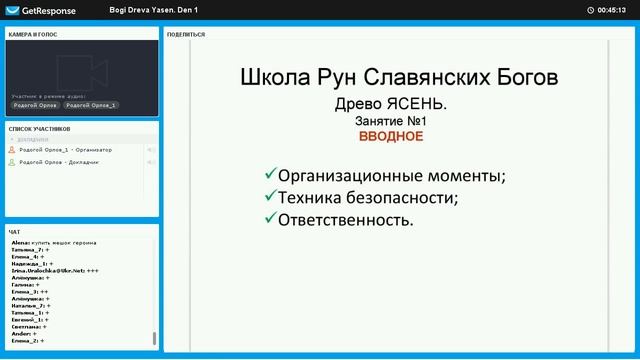The image size is (640, 360).
Task: Click chat message from Евгений_1
Action: (x=30, y=320)
